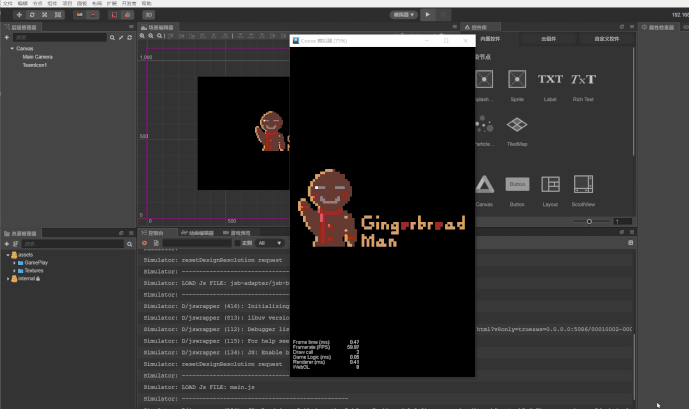Select the Rich Text widget icon
689x409 pixels.
click(583, 80)
